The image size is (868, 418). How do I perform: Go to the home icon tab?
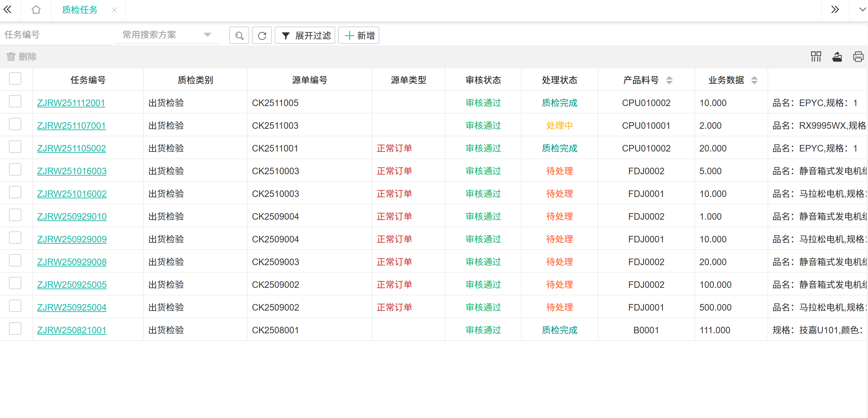pos(36,10)
